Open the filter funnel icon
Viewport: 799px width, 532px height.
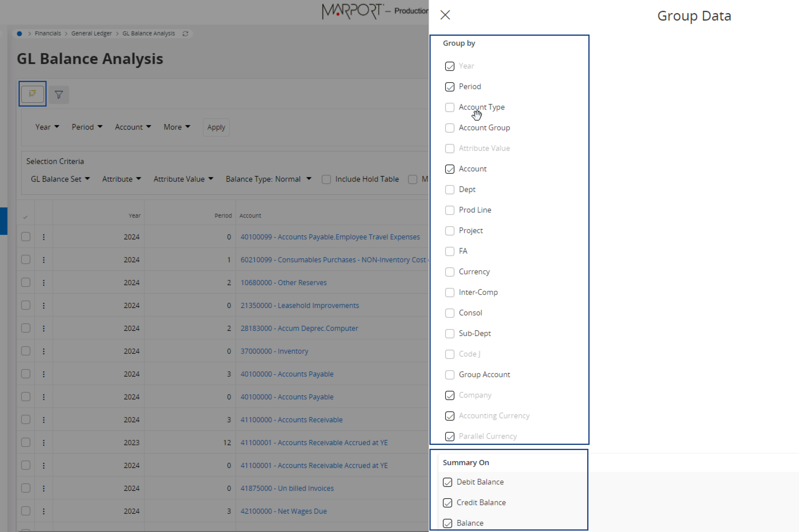tap(59, 95)
